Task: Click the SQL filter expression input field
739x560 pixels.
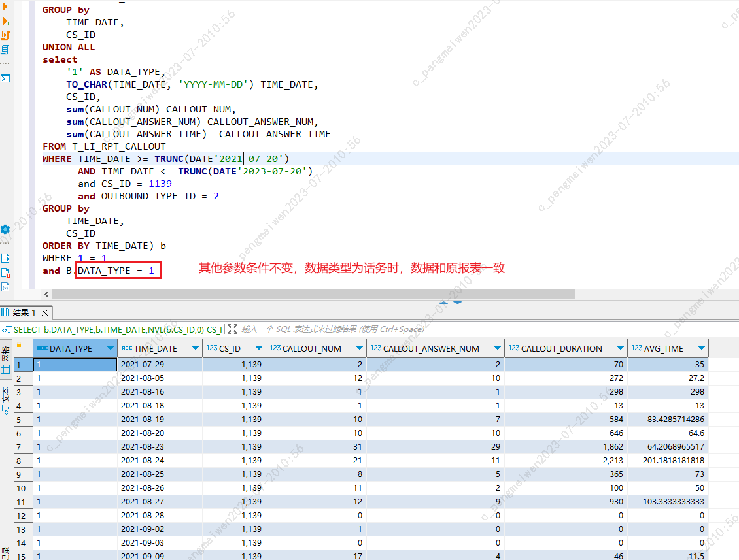Action: pyautogui.click(x=488, y=329)
